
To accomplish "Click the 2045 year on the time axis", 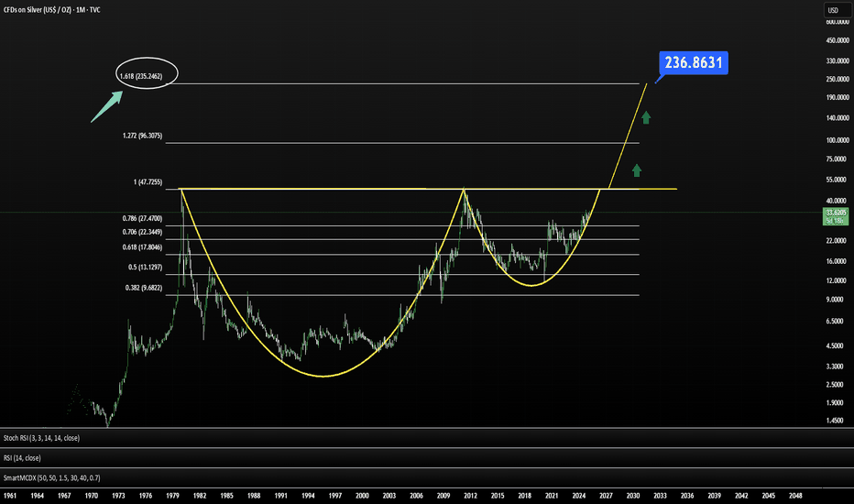I will pyautogui.click(x=769, y=496).
